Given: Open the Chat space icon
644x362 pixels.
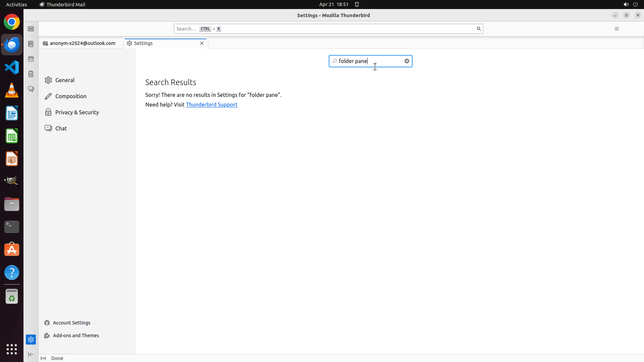Looking at the screenshot, I should pyautogui.click(x=31, y=89).
